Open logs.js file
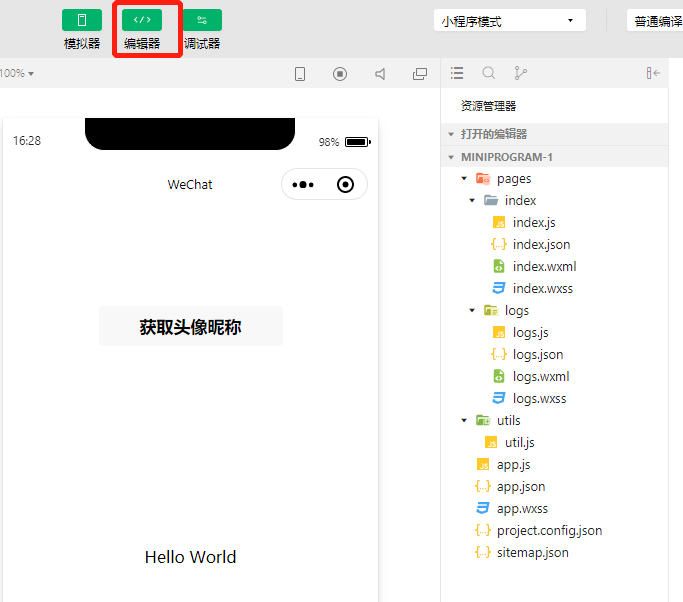Screen dimensions: 683x602 coord(531,332)
